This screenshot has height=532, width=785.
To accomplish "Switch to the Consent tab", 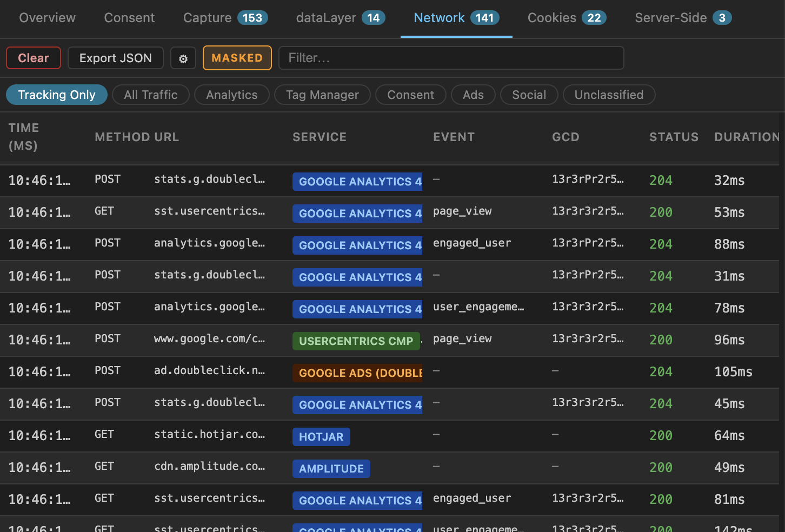I will click(130, 18).
